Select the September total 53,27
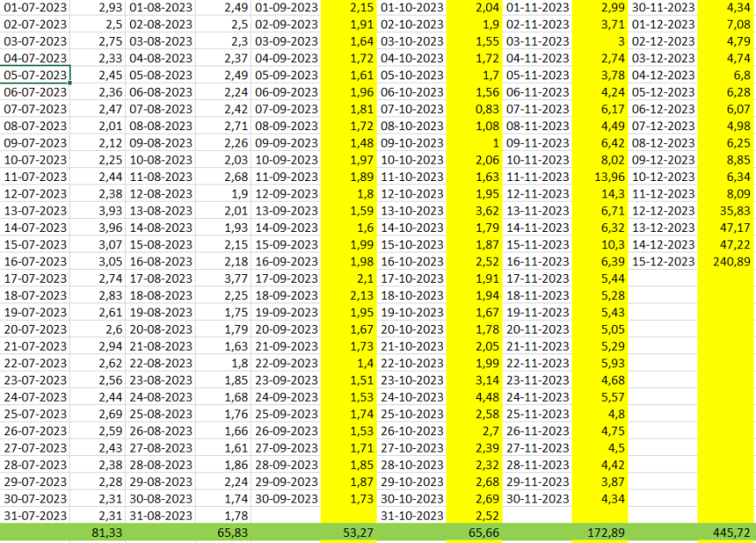 [358, 533]
